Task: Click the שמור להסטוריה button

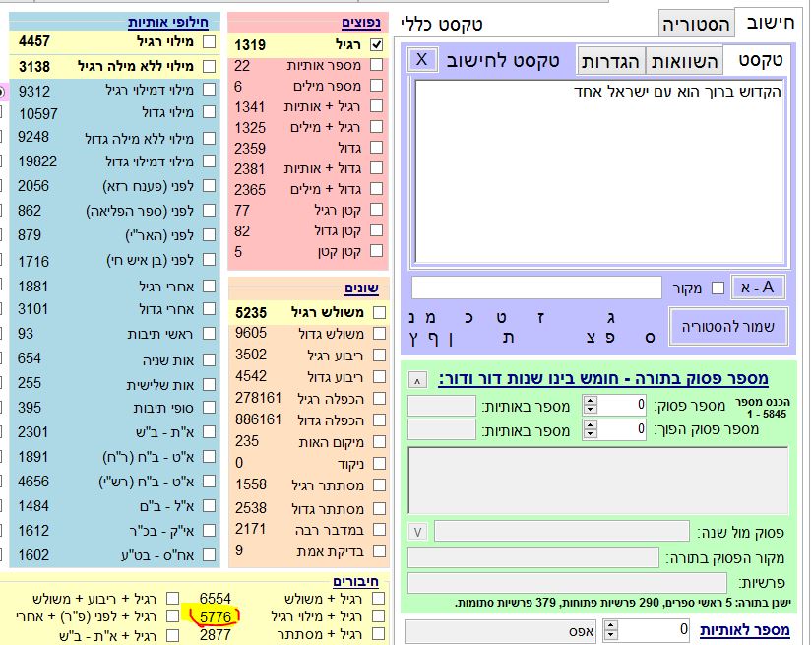Action: 728,326
